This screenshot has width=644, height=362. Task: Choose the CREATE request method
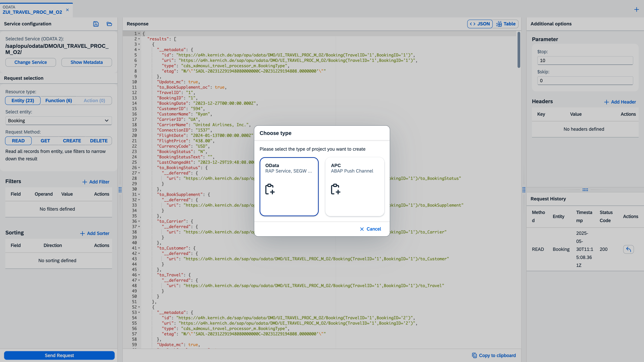pyautogui.click(x=72, y=141)
